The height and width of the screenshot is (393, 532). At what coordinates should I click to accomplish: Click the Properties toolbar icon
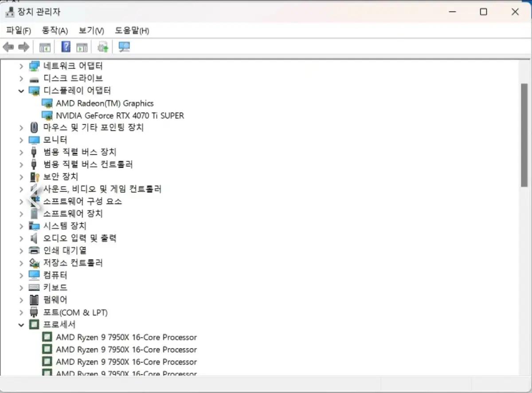click(x=82, y=47)
